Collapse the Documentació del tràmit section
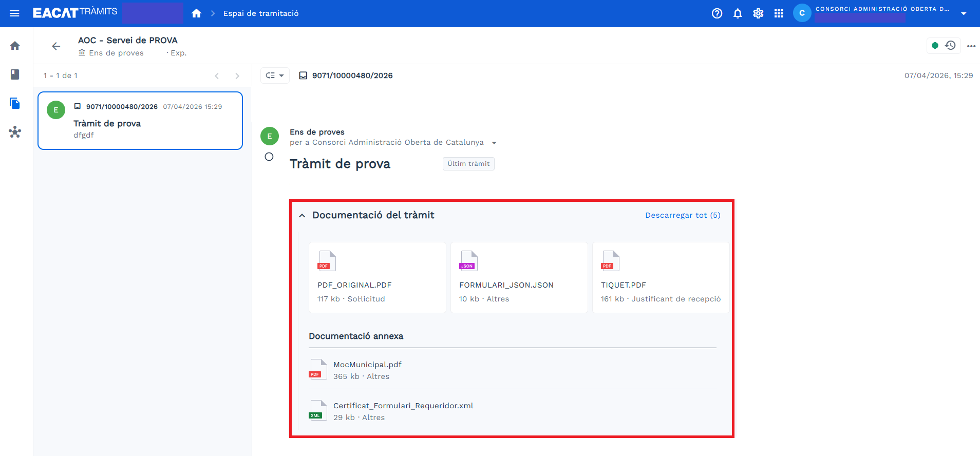Viewport: 980px width, 456px height. [x=302, y=216]
